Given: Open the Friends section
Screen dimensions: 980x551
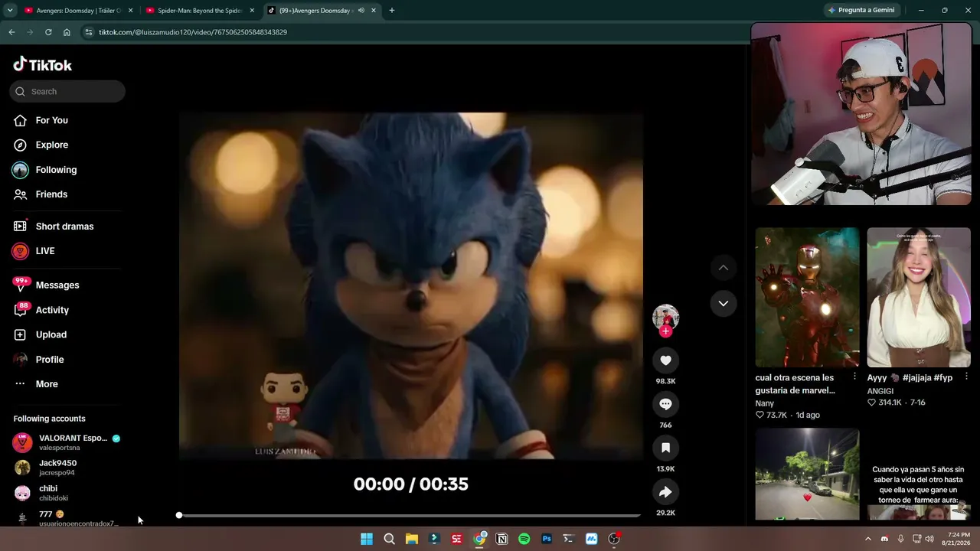Looking at the screenshot, I should click(x=51, y=194).
